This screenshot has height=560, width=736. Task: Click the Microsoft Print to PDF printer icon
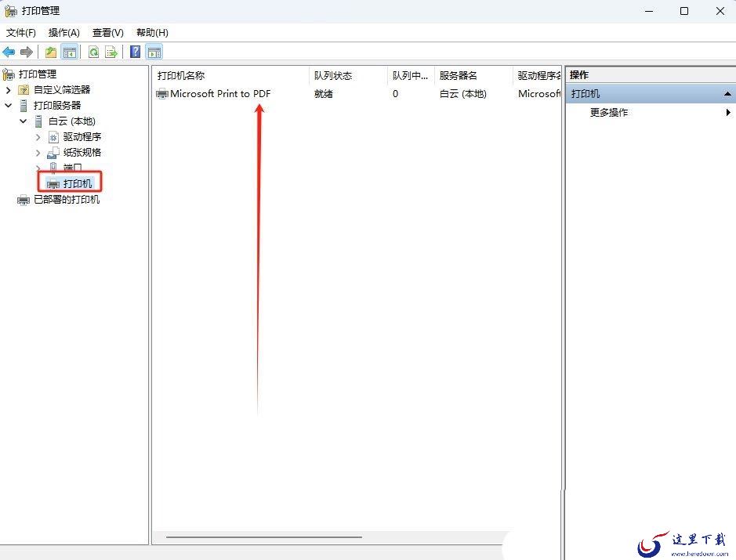pos(162,94)
